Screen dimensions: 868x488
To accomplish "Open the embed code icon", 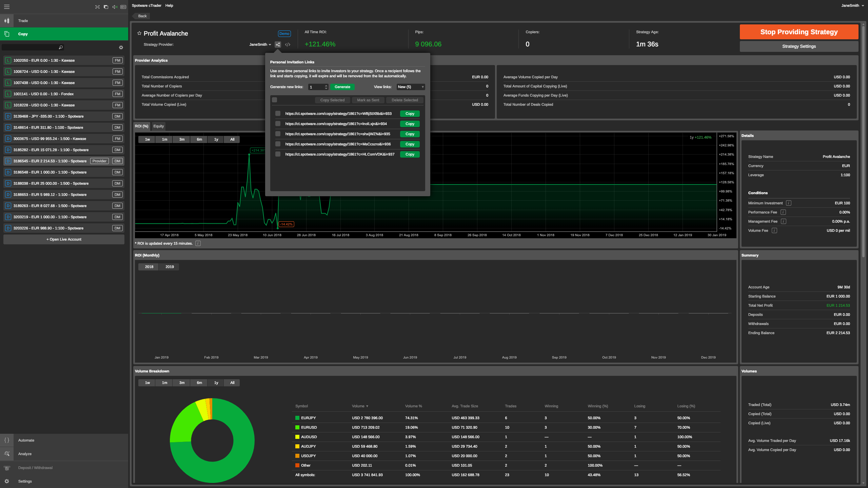I will [x=288, y=44].
